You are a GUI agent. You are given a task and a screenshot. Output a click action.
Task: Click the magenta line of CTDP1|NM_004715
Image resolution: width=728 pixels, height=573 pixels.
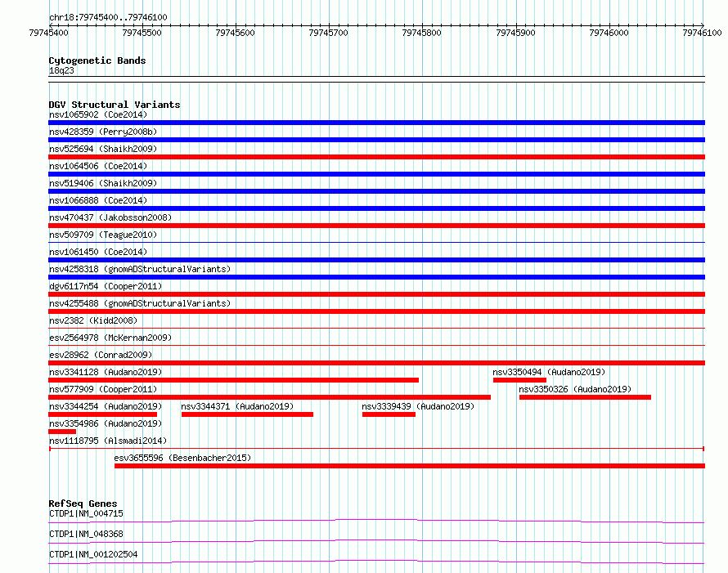tap(376, 521)
